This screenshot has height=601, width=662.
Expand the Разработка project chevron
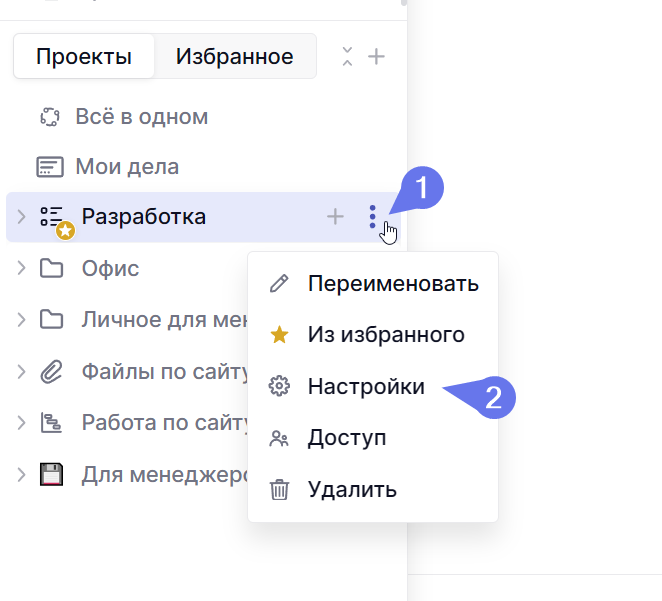pyautogui.click(x=21, y=216)
